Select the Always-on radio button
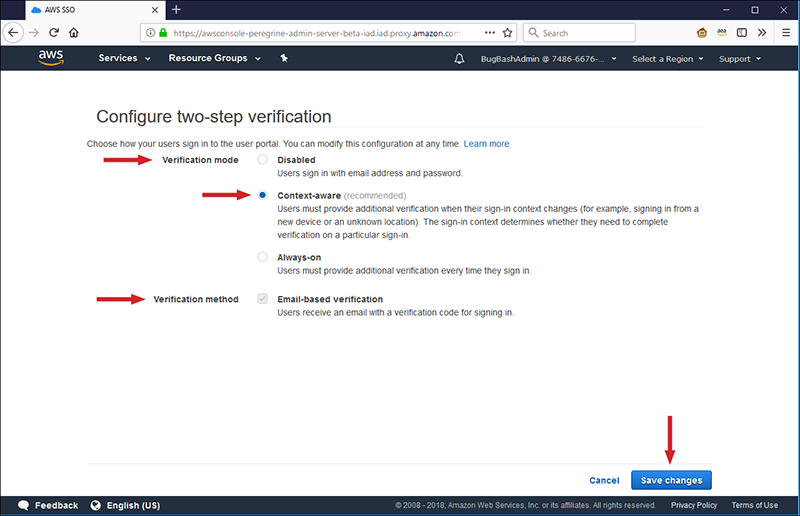The image size is (800, 516). pos(262,257)
